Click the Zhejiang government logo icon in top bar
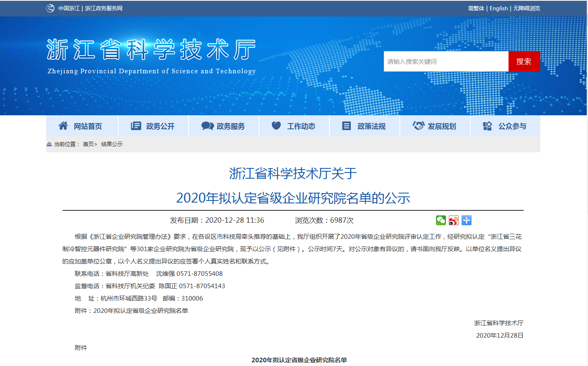The height and width of the screenshot is (366, 588). coord(50,8)
